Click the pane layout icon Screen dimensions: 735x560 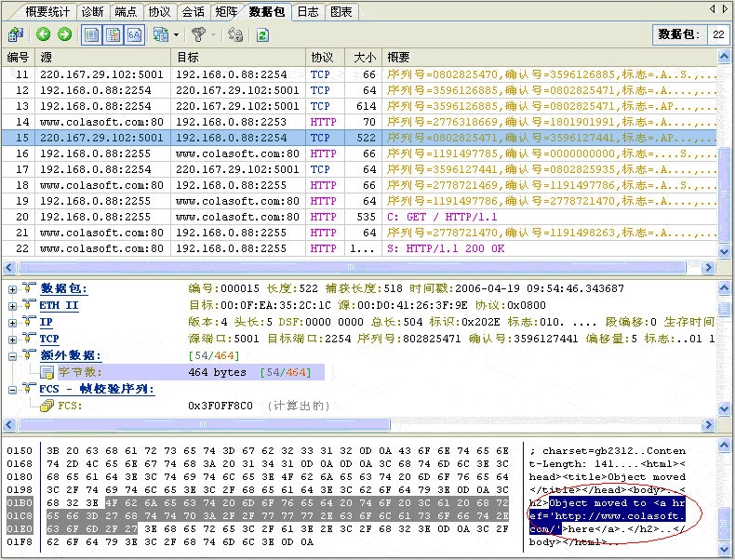[161, 34]
